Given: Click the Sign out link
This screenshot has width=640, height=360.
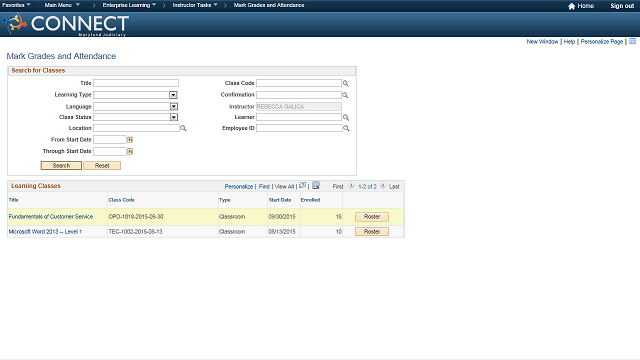Looking at the screenshot, I should 622,6.
